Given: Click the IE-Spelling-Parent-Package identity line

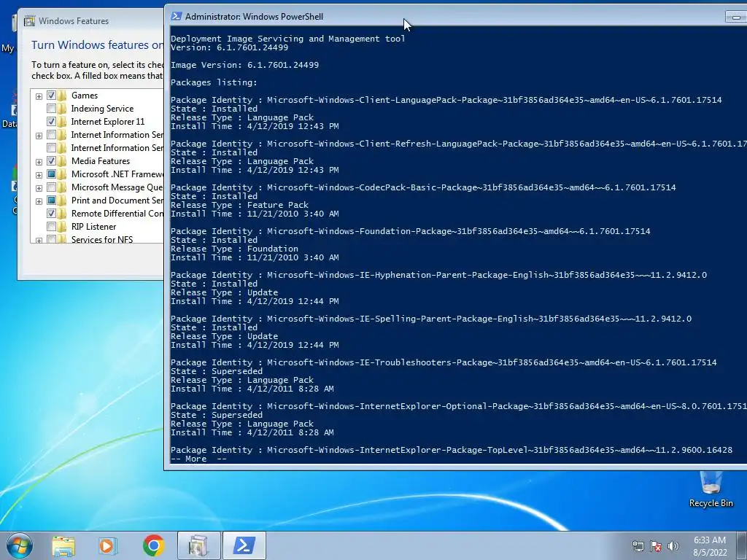Looking at the screenshot, I should point(431,319).
